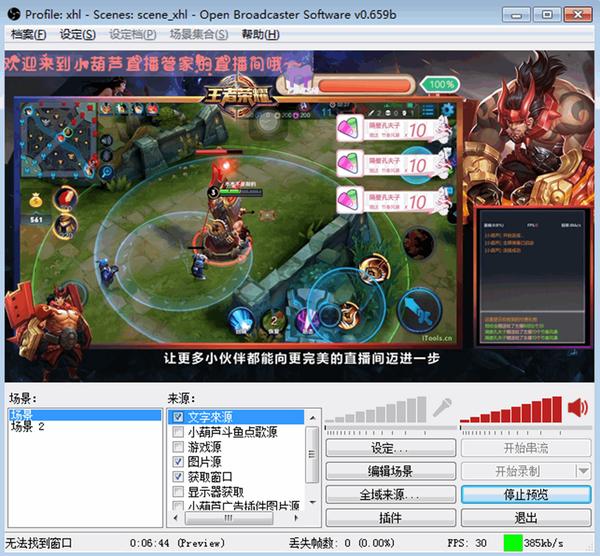Image resolution: width=600 pixels, height=556 pixels.
Task: Enable the 小葫芦广告插件图片源 checkbox
Action: pos(178,506)
